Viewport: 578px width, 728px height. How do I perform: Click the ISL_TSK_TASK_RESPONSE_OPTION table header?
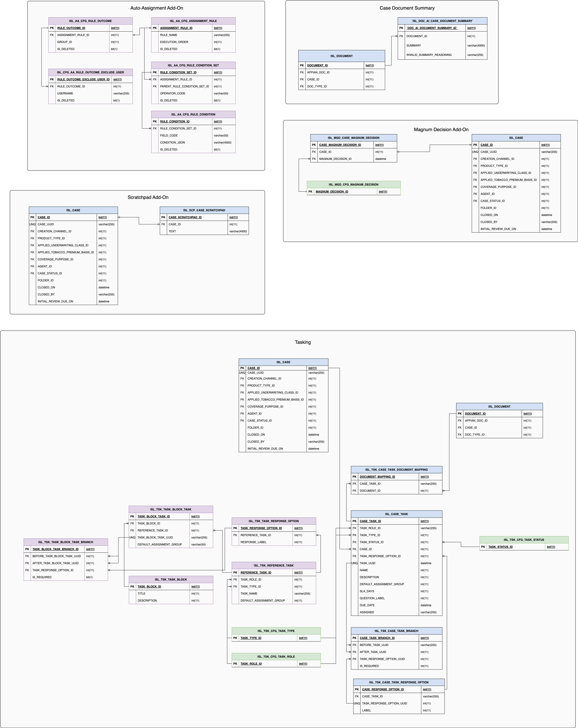pos(274,521)
